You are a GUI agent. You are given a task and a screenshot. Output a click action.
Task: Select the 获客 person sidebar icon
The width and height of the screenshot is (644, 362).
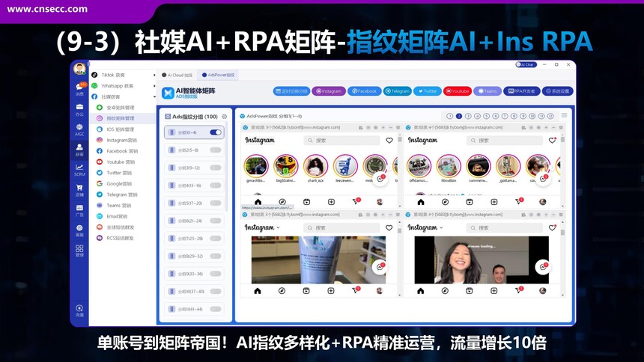pos(79,150)
